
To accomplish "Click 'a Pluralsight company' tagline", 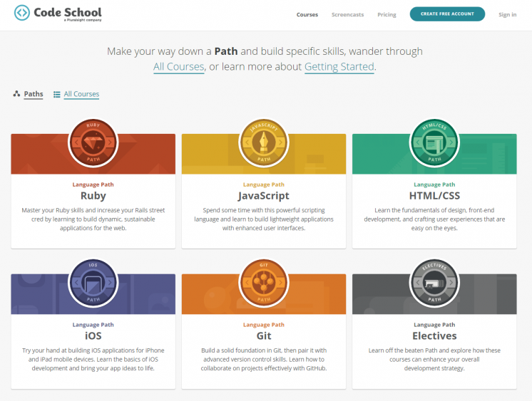I will click(x=83, y=21).
